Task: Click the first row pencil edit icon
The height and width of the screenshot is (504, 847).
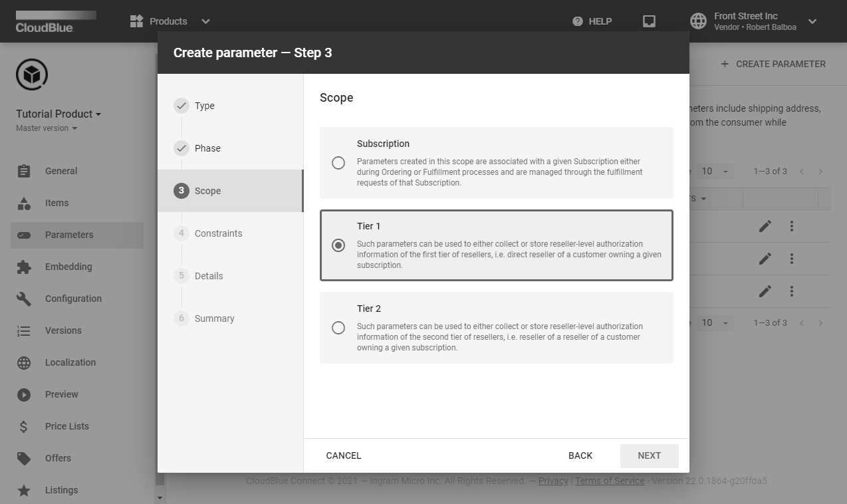Action: (765, 226)
